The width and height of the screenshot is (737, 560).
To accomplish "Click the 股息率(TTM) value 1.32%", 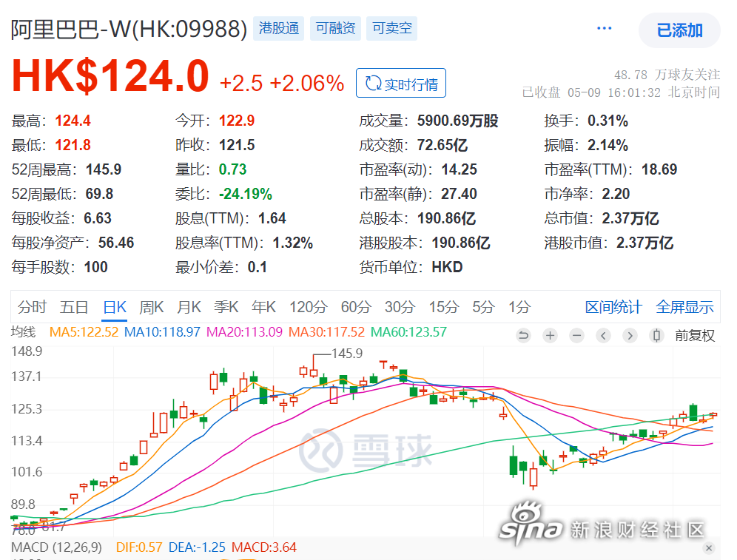I will point(293,243).
